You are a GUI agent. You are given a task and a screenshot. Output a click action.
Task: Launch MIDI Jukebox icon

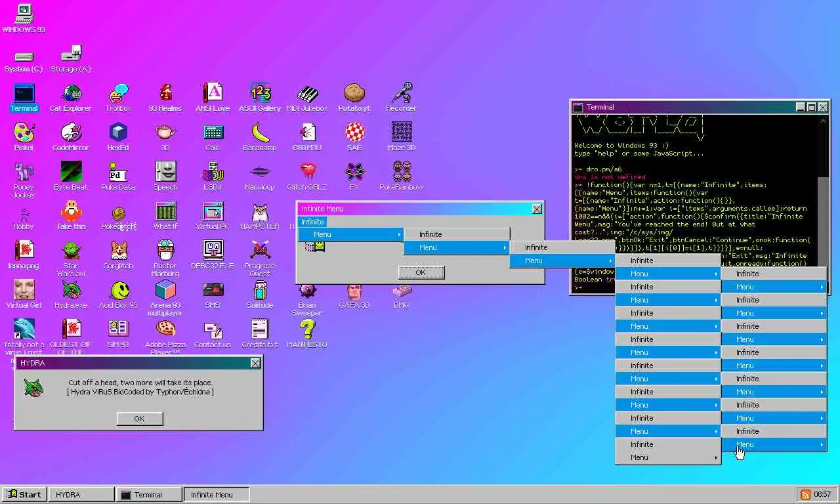(307, 97)
